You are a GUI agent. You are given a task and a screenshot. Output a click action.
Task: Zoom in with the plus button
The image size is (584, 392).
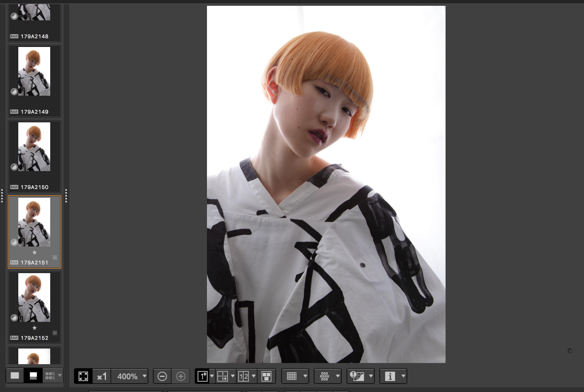(x=181, y=376)
